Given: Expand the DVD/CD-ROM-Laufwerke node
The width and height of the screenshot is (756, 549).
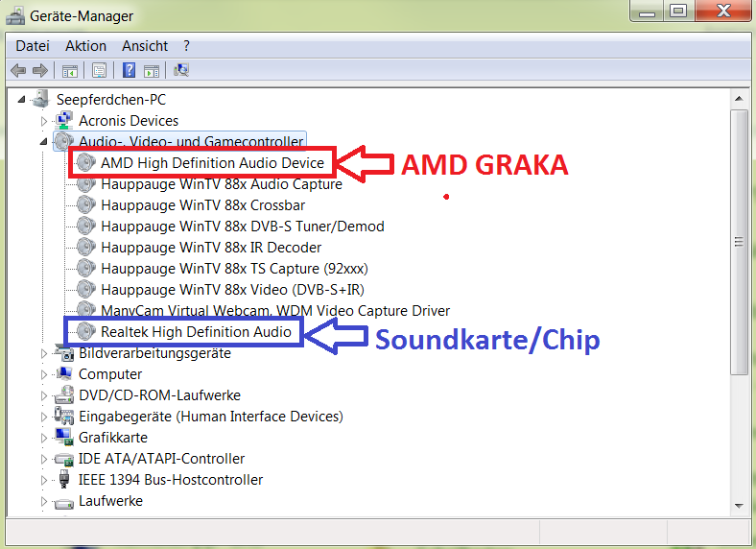Looking at the screenshot, I should point(44,395).
